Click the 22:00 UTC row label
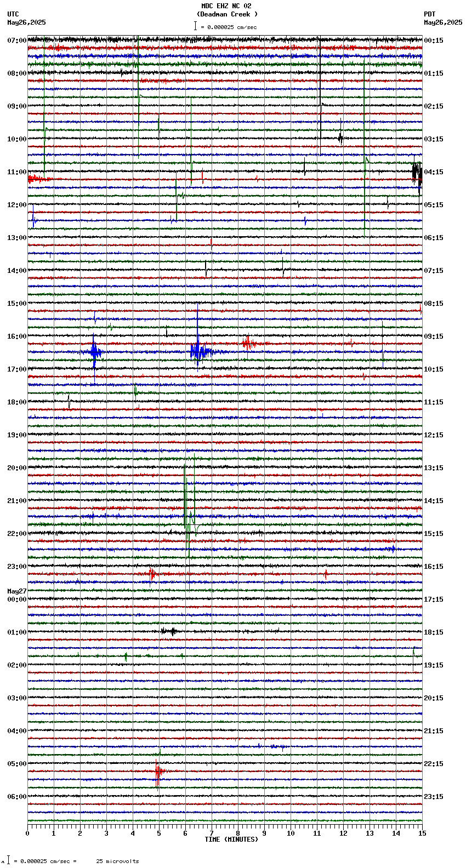Viewport: 466px width, 868px height. pyautogui.click(x=17, y=534)
